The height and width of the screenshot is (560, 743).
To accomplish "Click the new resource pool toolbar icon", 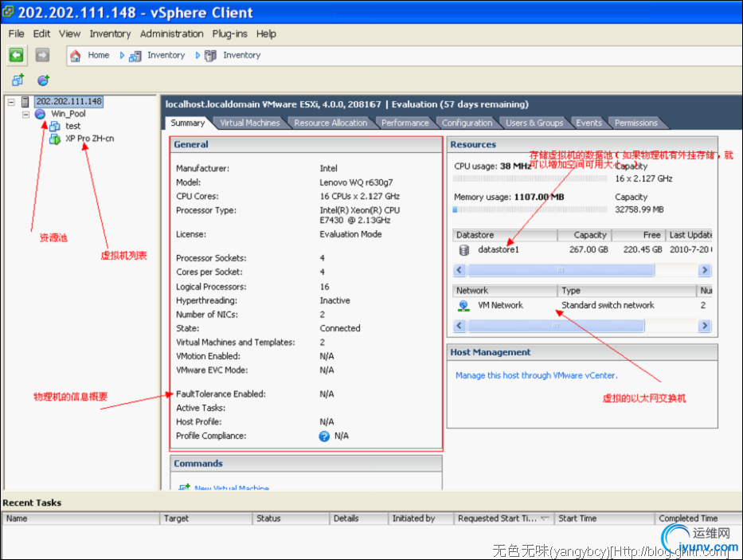I will click(x=43, y=80).
